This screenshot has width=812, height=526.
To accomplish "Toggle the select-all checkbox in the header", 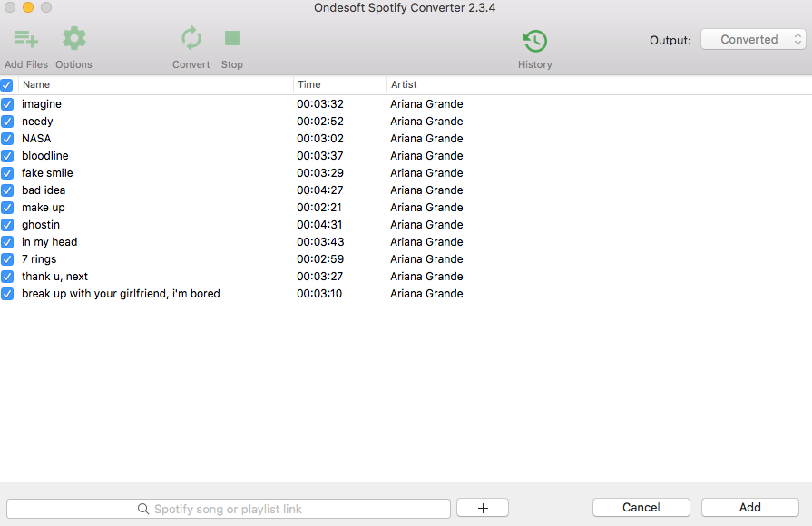I will pos(6,85).
